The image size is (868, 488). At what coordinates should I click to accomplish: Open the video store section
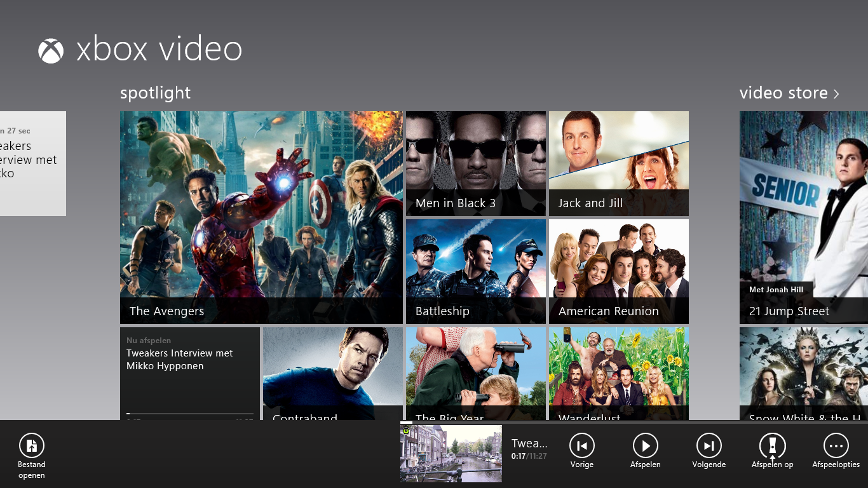[789, 93]
